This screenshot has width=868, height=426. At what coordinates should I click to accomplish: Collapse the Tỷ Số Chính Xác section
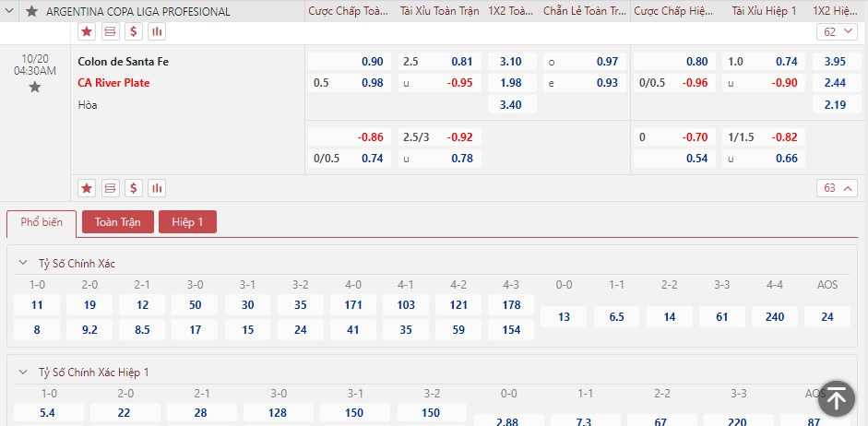tap(23, 264)
